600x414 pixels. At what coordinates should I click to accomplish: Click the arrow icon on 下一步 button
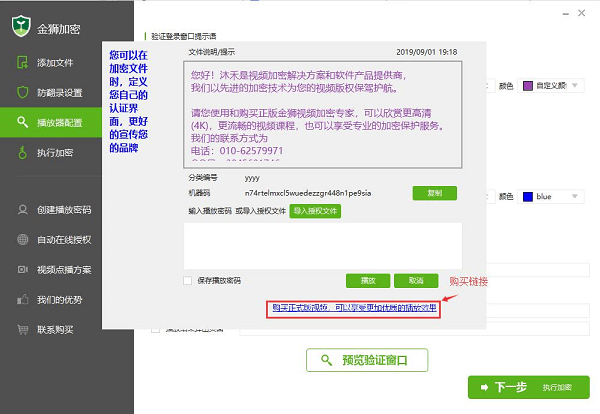coord(484,387)
